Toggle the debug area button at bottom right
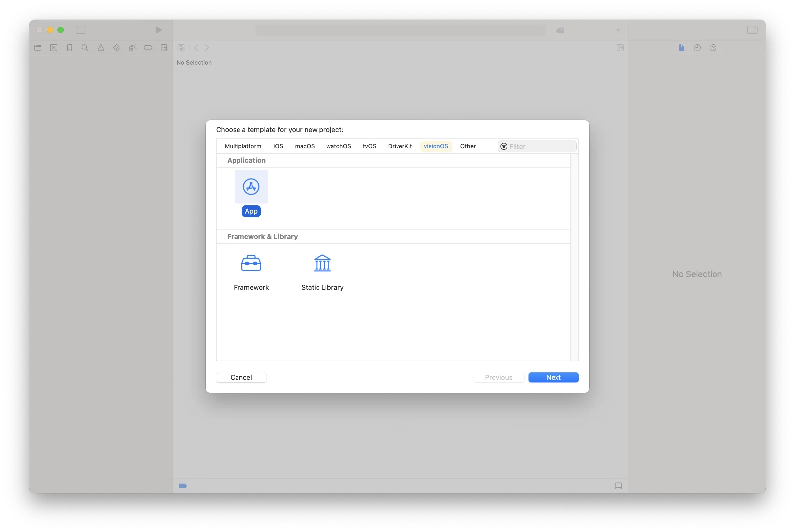 tap(618, 486)
